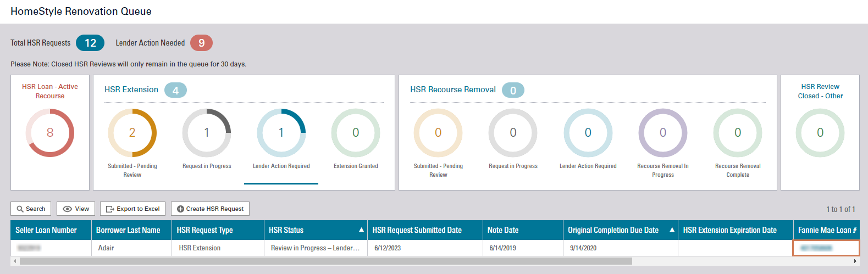This screenshot has width=868, height=274.
Task: Click the Review in Progress – Lender status cell
Action: (x=316, y=248)
